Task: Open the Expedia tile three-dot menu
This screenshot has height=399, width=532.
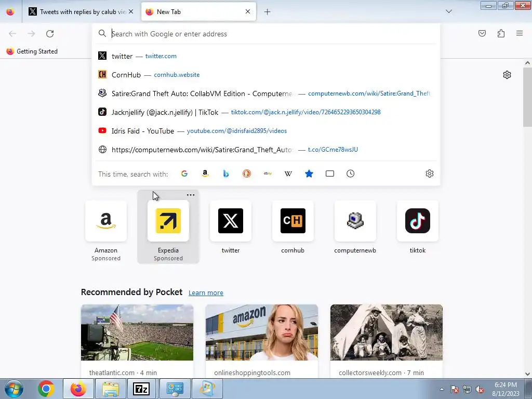Action: [x=191, y=195]
